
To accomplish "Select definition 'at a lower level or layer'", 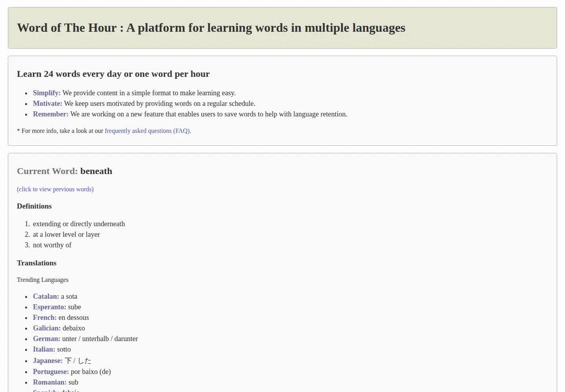I will click(x=66, y=234).
